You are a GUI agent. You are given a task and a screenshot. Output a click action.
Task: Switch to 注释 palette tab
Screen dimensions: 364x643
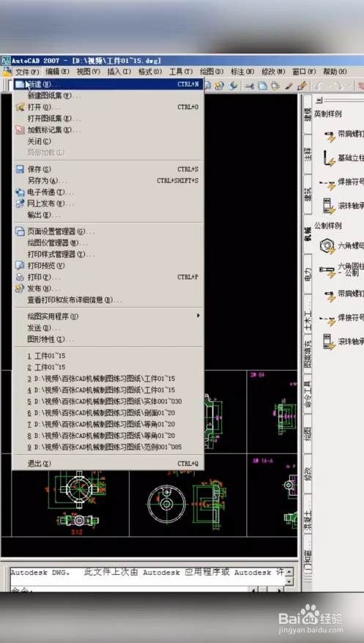pyautogui.click(x=308, y=154)
